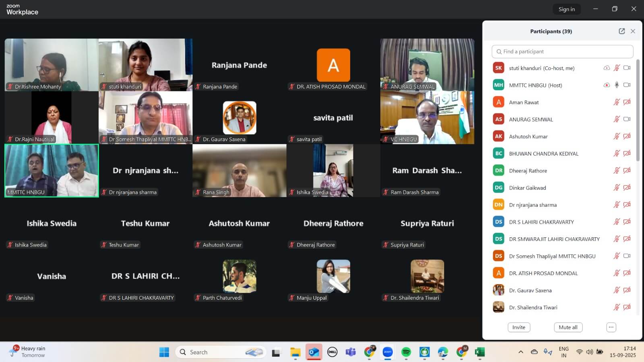Viewport: 644px width, 362px height.
Task: Click video icon for ANURAG SEMWAL
Action: pos(627,119)
